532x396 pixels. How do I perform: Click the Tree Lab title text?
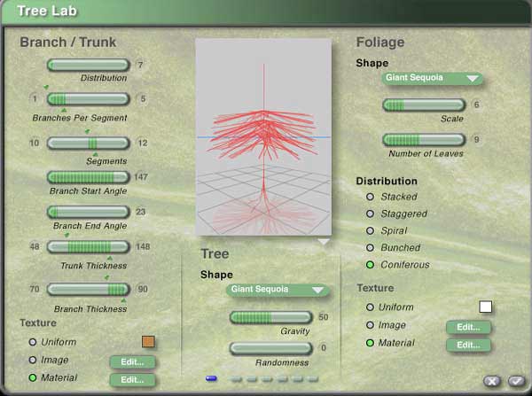[x=47, y=12]
